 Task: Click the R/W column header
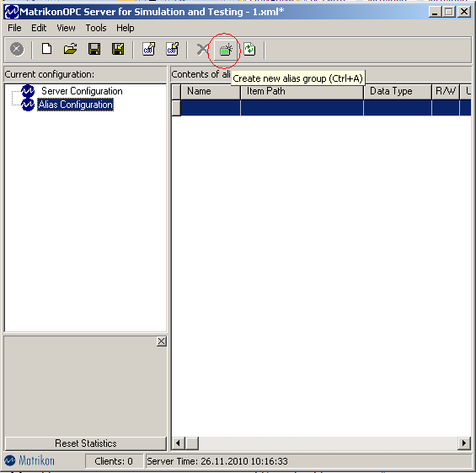coord(446,91)
